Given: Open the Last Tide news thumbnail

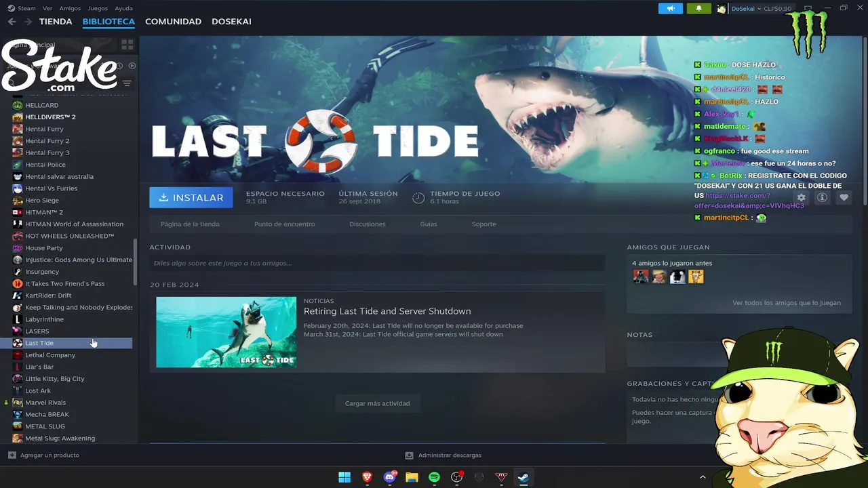Looking at the screenshot, I should click(226, 332).
